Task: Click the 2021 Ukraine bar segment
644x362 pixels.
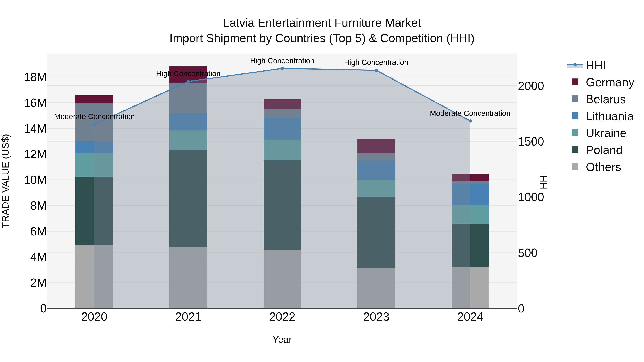Action: pos(188,140)
